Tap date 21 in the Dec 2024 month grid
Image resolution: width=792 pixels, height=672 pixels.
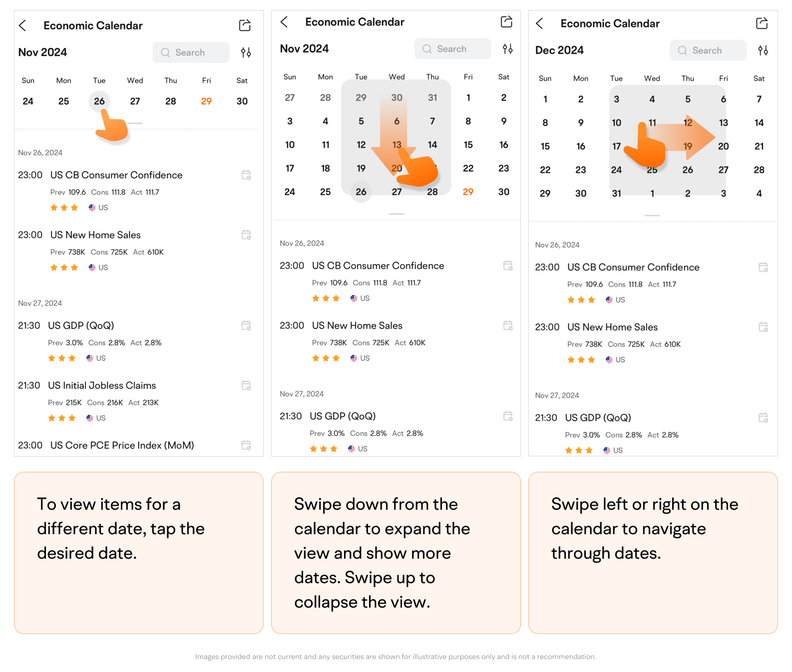coord(759,146)
